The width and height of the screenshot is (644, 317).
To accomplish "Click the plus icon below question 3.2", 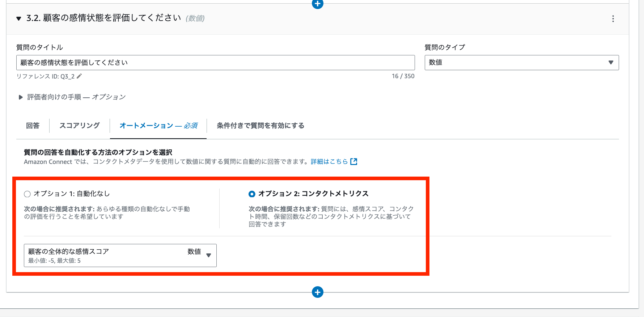I will pyautogui.click(x=318, y=292).
